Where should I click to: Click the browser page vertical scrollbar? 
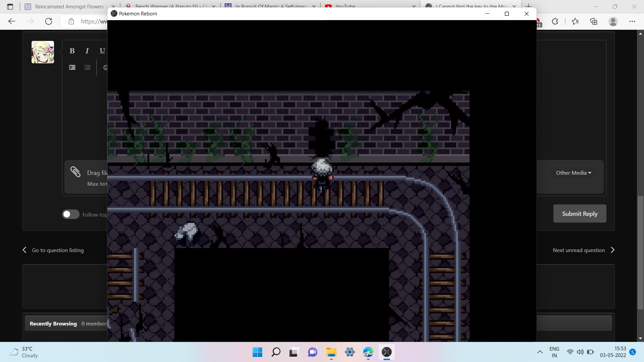(x=640, y=253)
